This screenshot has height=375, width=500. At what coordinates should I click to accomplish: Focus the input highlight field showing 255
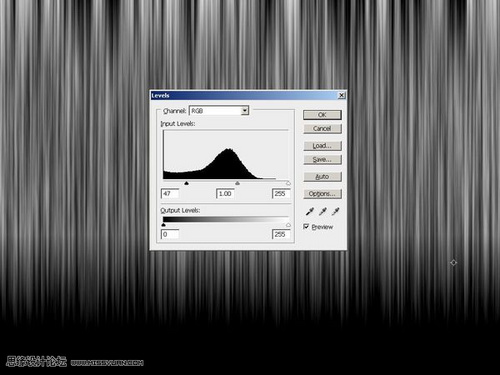coord(281,194)
